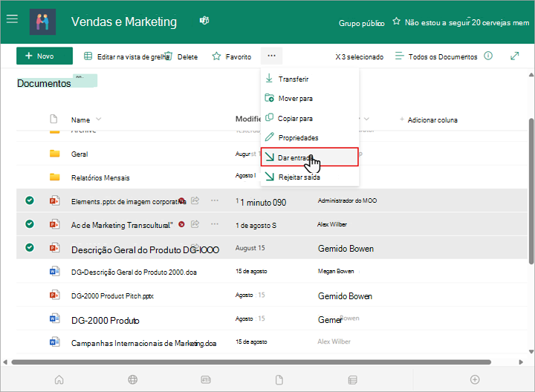Viewport: 535px width, 392px height.
Task: Click the news icon in bottom bar
Action: click(x=206, y=379)
